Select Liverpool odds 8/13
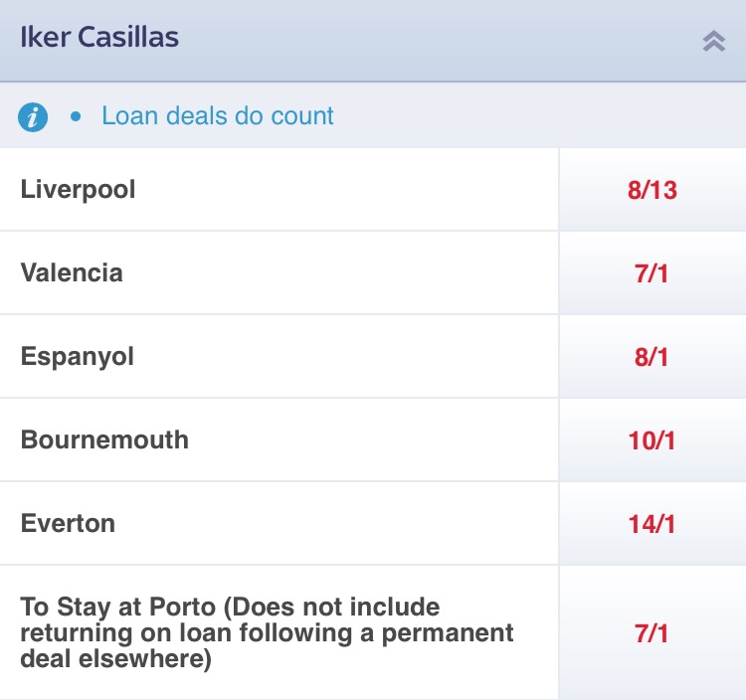746x700 pixels. coord(652,190)
